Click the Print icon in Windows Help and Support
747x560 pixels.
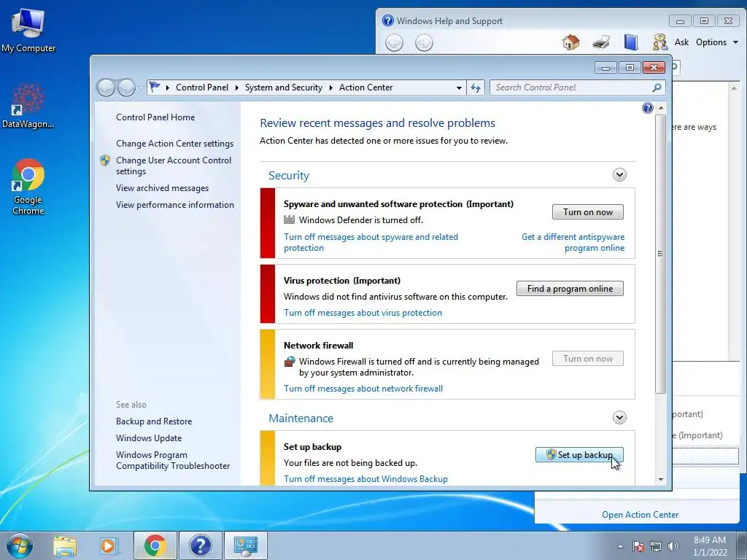601,42
